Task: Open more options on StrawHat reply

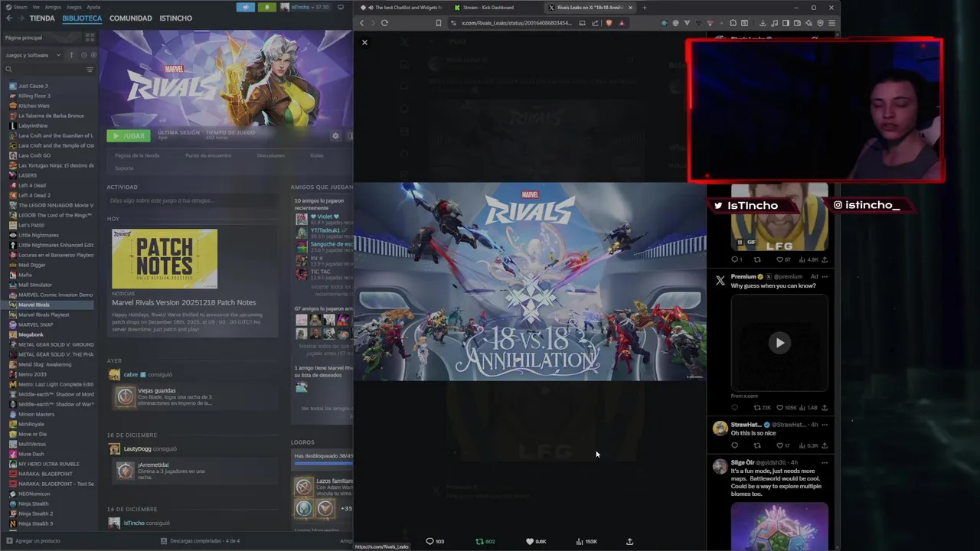Action: pos(825,425)
